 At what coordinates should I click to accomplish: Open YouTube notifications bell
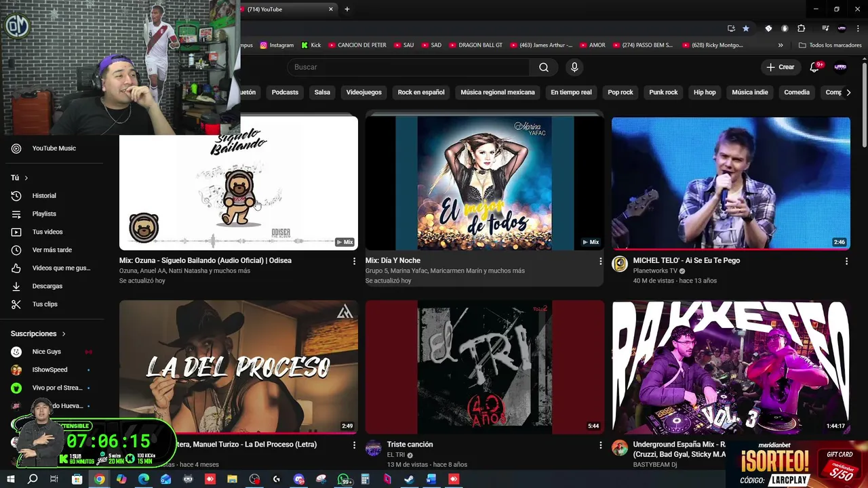click(815, 67)
